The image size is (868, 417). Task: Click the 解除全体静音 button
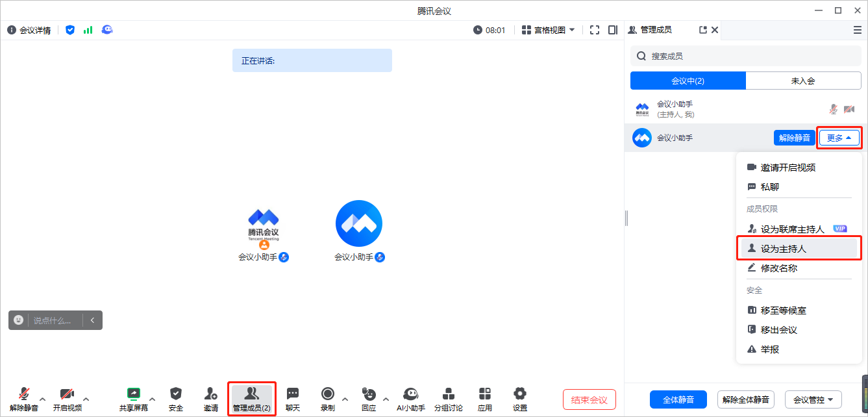click(x=746, y=399)
